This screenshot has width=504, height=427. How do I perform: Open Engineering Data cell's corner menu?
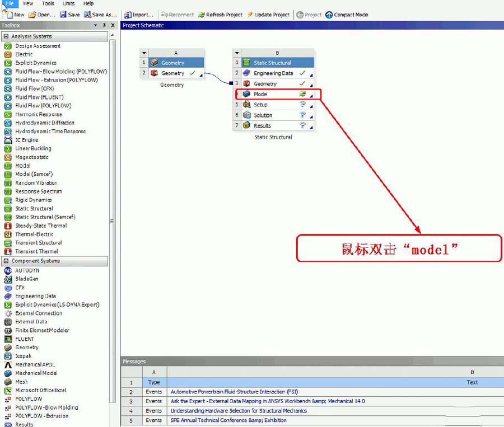click(x=311, y=75)
